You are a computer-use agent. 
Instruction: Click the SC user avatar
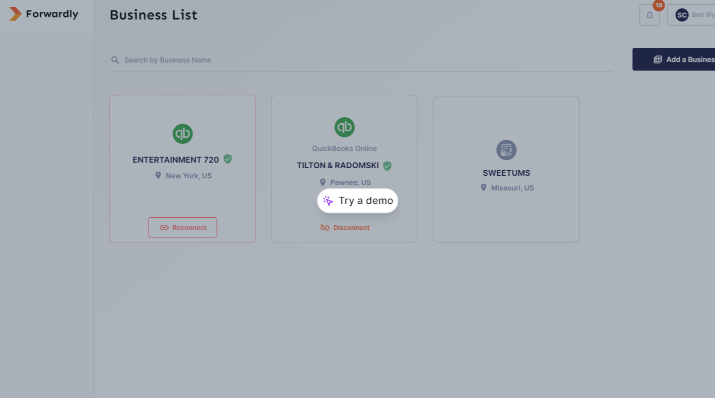682,15
